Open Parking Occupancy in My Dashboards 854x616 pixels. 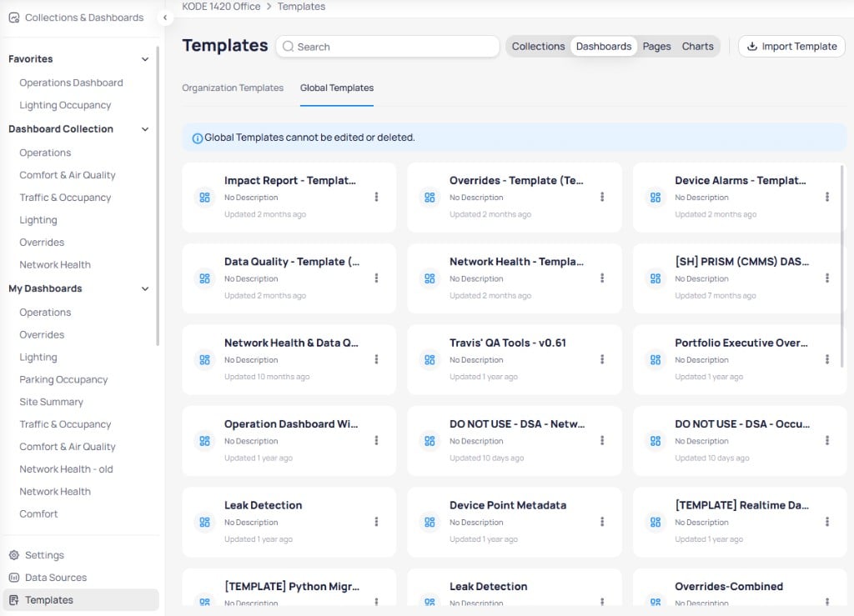point(63,379)
